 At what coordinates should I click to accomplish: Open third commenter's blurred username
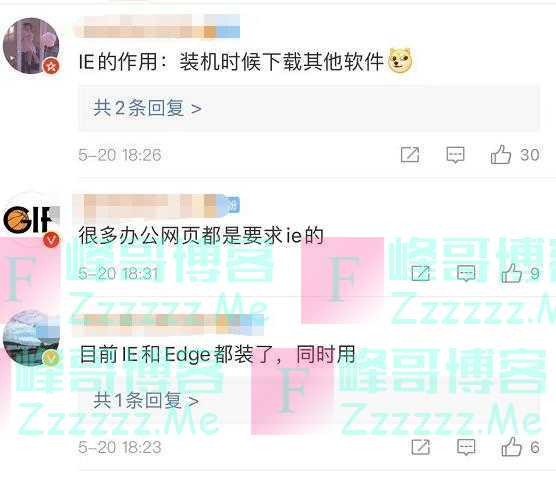pyautogui.click(x=167, y=324)
